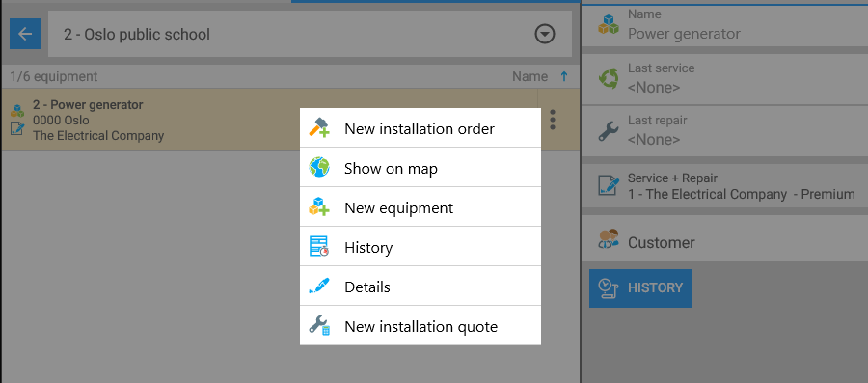Click the Name field showing Power generator
Viewport: 868px width, 383px height.
pyautogui.click(x=724, y=26)
